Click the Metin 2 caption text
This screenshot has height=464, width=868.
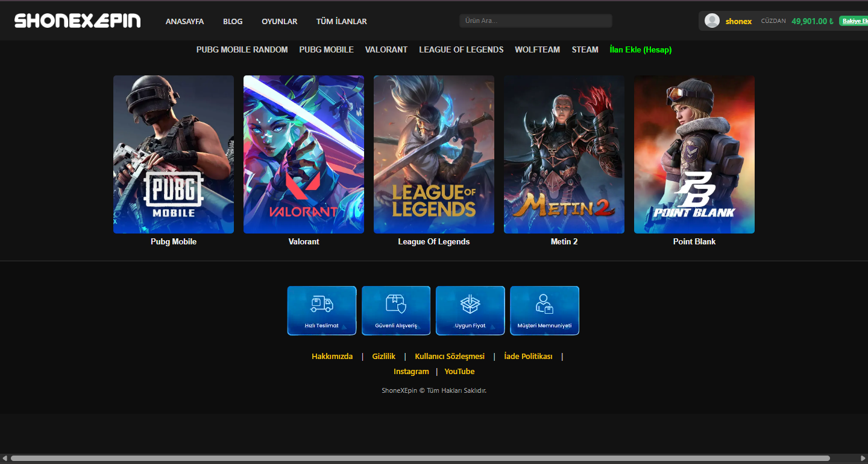tap(564, 241)
